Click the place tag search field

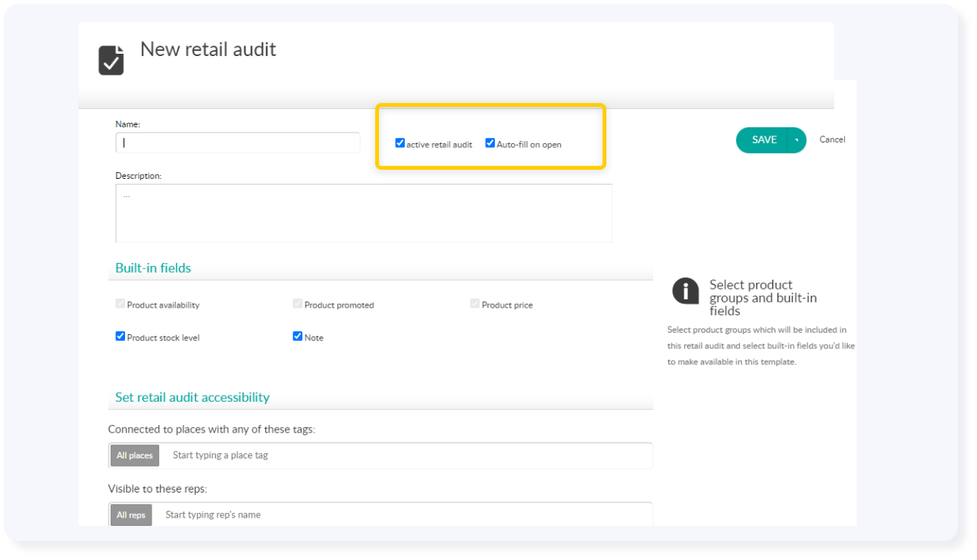tap(406, 455)
